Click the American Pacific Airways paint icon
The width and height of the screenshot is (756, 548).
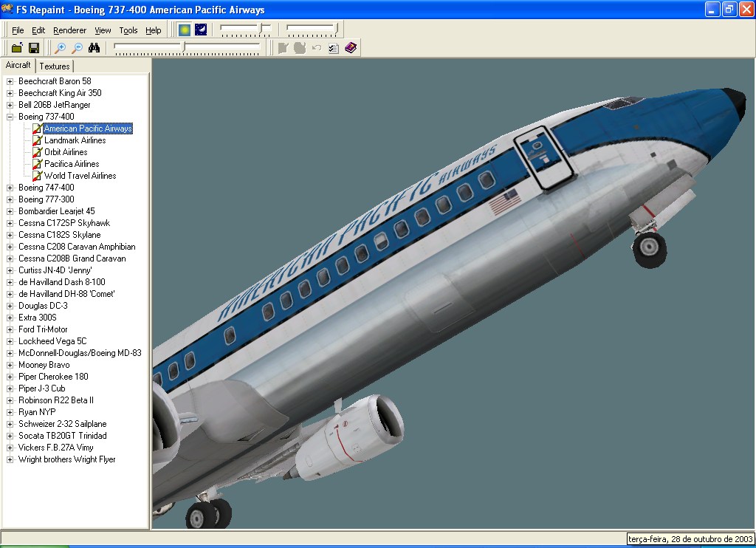click(x=37, y=129)
